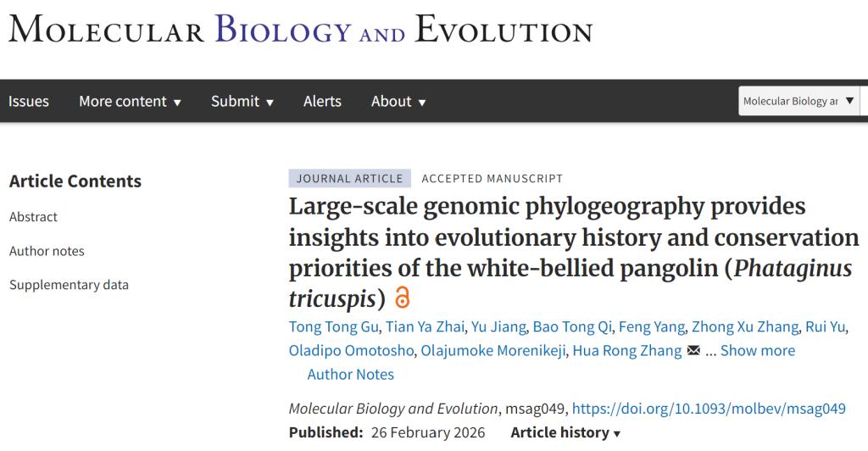Image resolution: width=868 pixels, height=451 pixels.
Task: Follow the article DOI link
Action: pyautogui.click(x=721, y=409)
